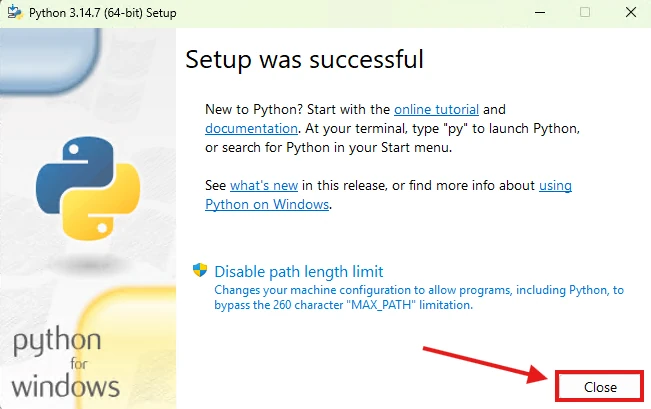The height and width of the screenshot is (409, 651).
Task: Click the Python 3.14.7 (64-bit) Setup title
Action: coord(103,13)
